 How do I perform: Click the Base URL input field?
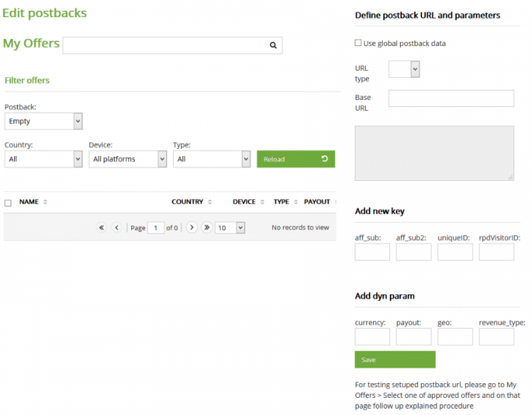(451, 99)
